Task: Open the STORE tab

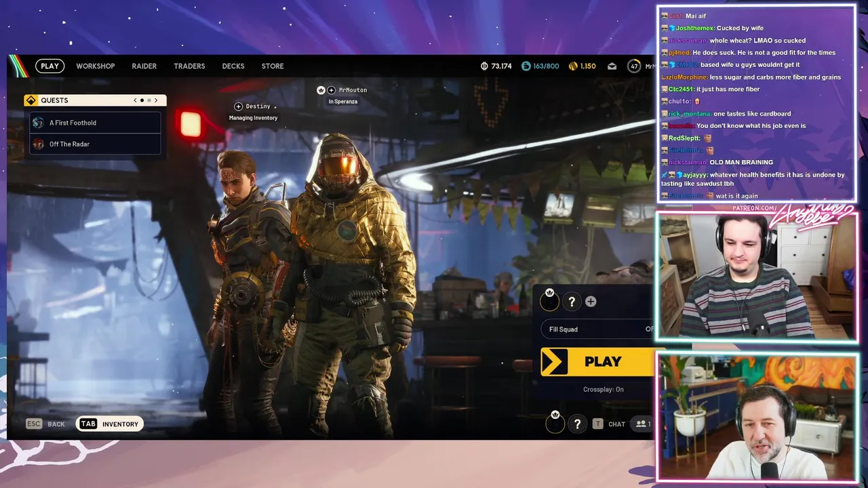Action: (273, 66)
